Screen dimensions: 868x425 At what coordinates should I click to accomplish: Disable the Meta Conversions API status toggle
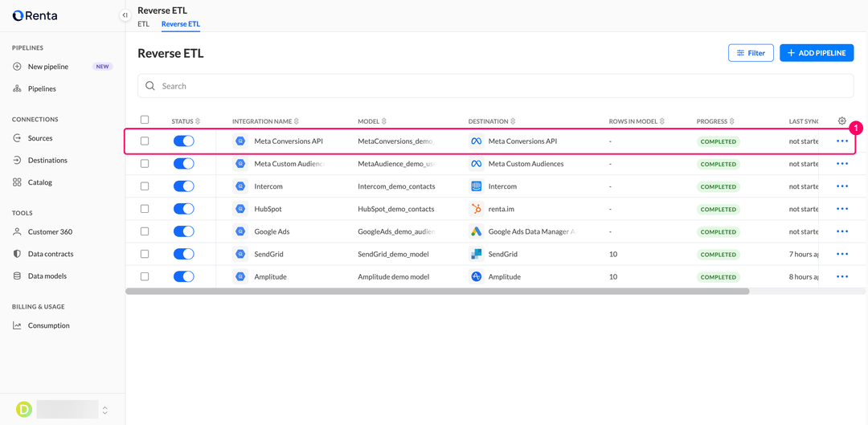tap(184, 141)
